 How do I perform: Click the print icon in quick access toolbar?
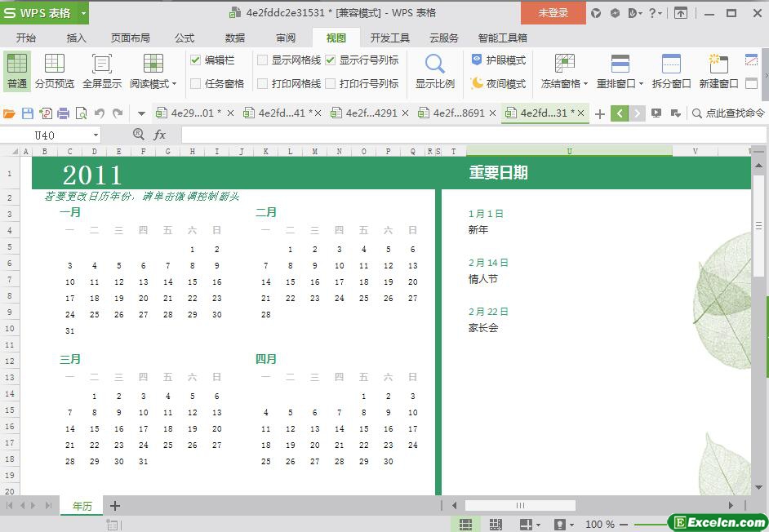(x=63, y=113)
